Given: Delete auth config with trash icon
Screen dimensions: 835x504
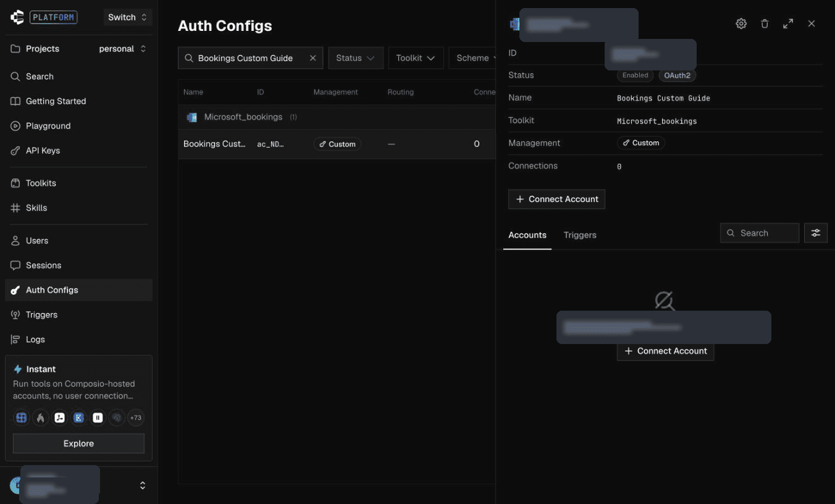Looking at the screenshot, I should coord(765,23).
